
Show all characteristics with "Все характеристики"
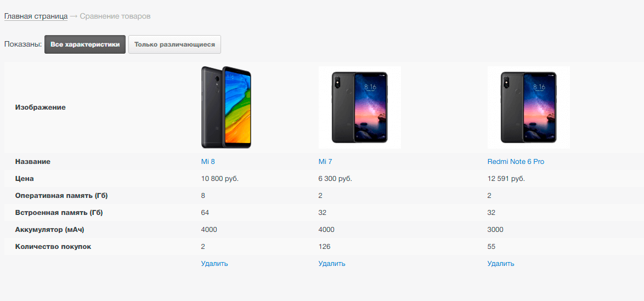[x=85, y=44]
